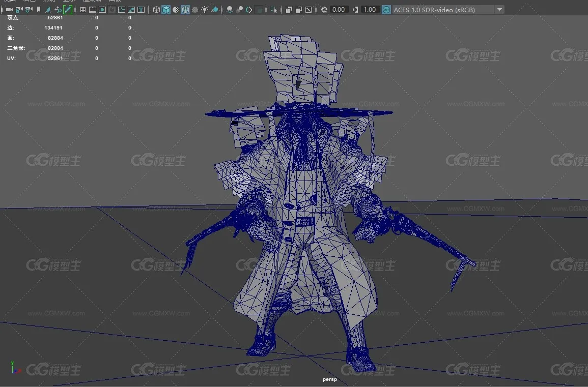Click the UV count 52861

(55, 58)
